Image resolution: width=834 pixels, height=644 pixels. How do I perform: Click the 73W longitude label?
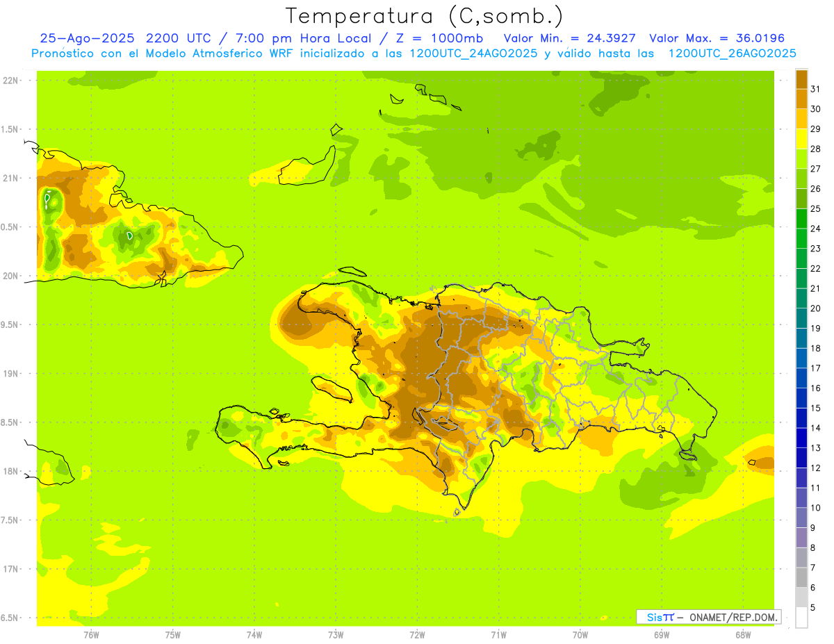click(x=336, y=634)
